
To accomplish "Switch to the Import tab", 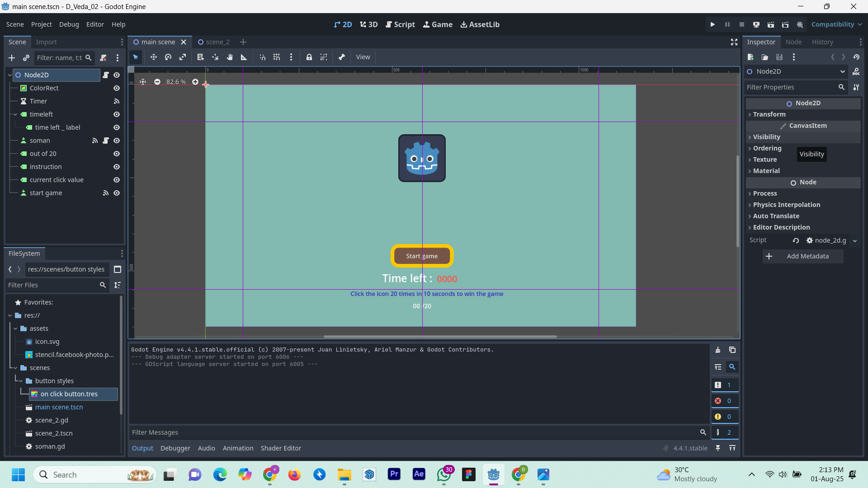I will point(47,42).
